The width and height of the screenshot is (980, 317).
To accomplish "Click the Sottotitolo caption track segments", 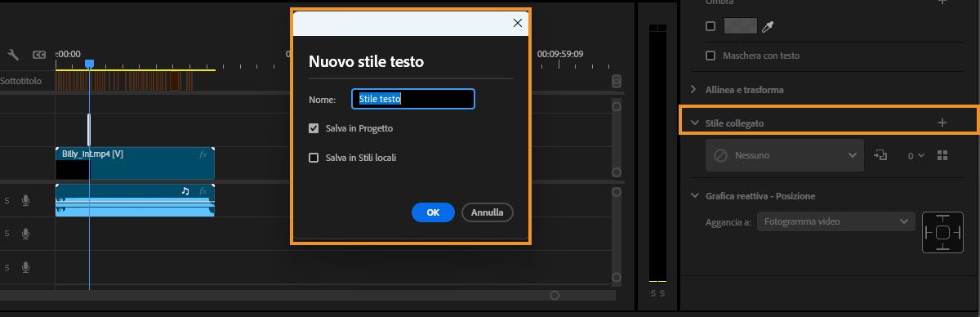I will coord(125,81).
